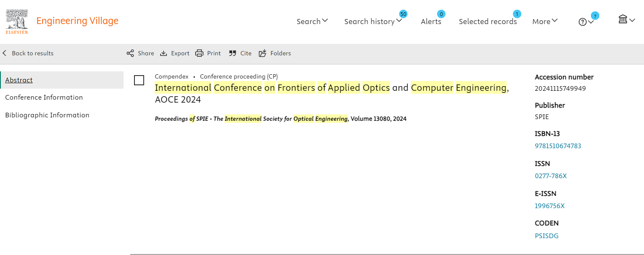Click the Accession number heading

pyautogui.click(x=564, y=77)
